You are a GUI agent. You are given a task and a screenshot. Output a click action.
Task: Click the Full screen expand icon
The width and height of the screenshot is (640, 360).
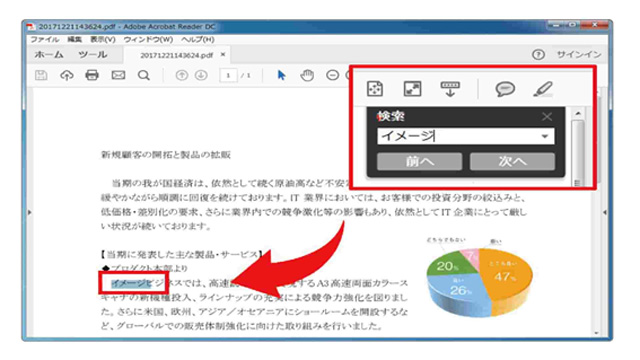point(412,89)
